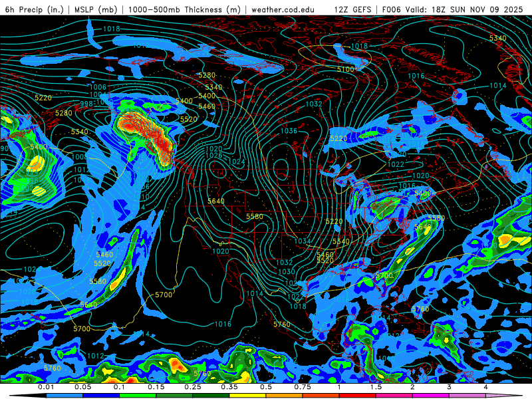Click the 0.15 legend value
This screenshot has height=399, width=532.
coord(156,387)
